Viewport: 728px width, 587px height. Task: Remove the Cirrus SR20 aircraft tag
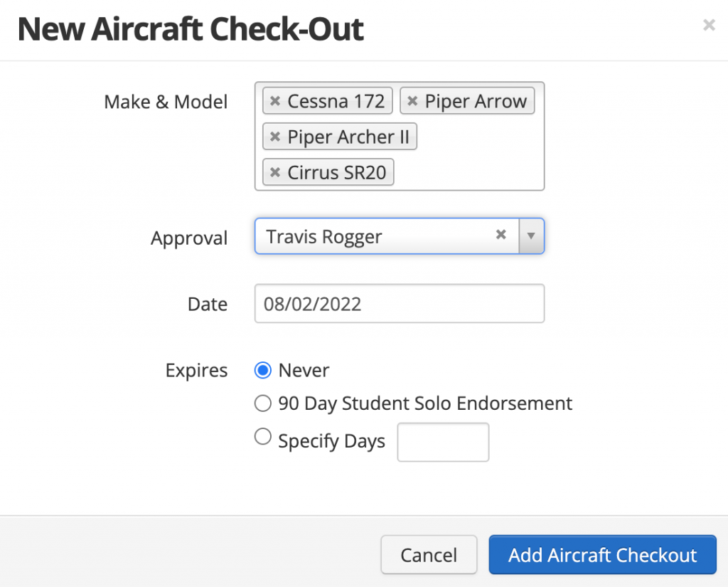click(x=274, y=171)
